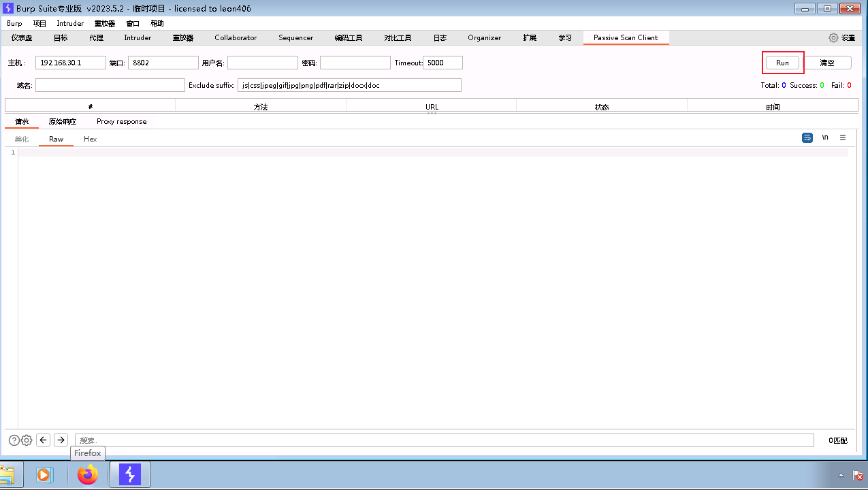Click Burp Suite taskbar icon

(x=130, y=474)
